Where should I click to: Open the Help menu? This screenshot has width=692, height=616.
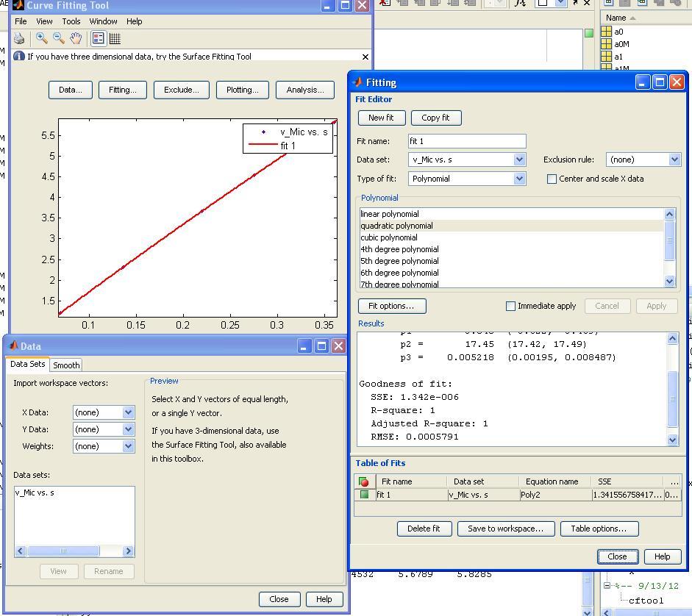point(134,21)
